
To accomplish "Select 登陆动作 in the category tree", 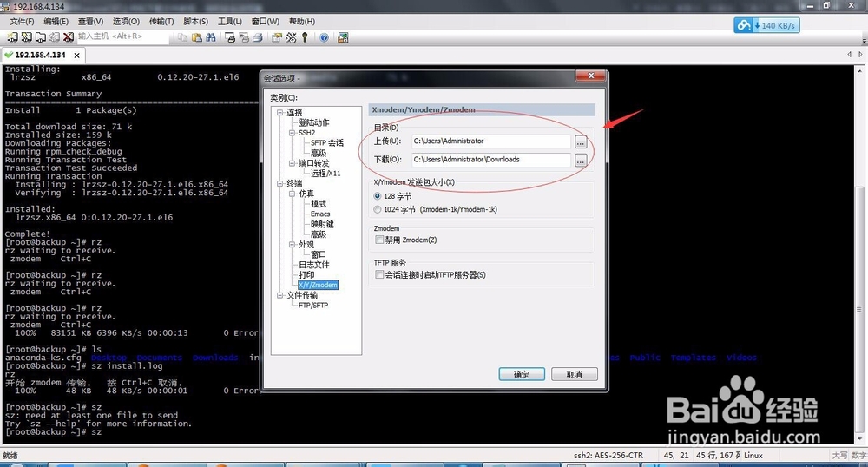I will (313, 122).
